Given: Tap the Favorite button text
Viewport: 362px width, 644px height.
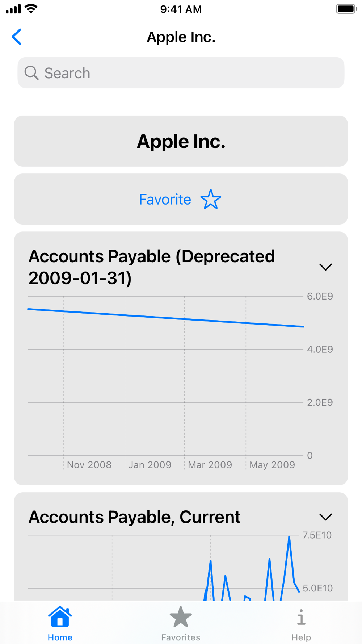Looking at the screenshot, I should [165, 199].
